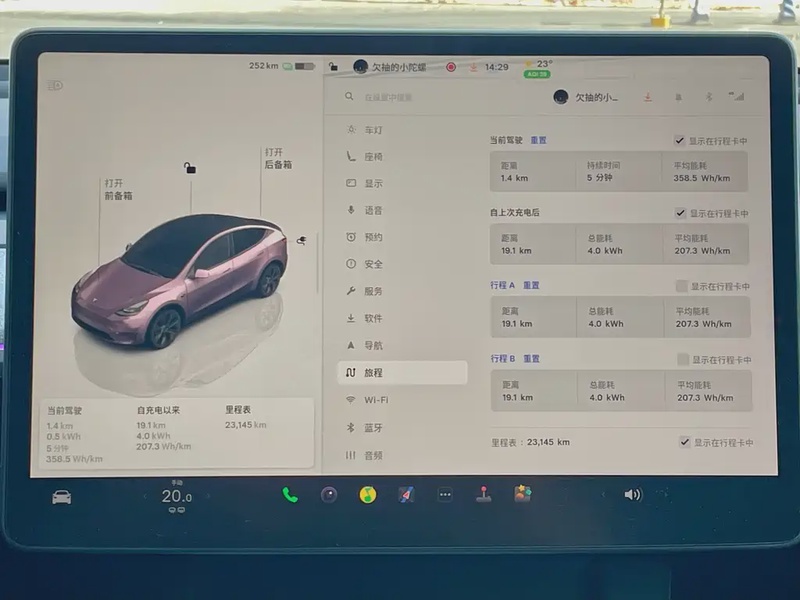Check 显示在行程卡中 for 行程 B
Screen dimensions: 800x600
(683, 359)
